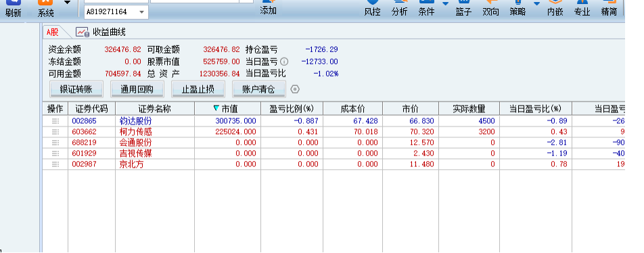Click market value cell 225024.000

(235, 132)
